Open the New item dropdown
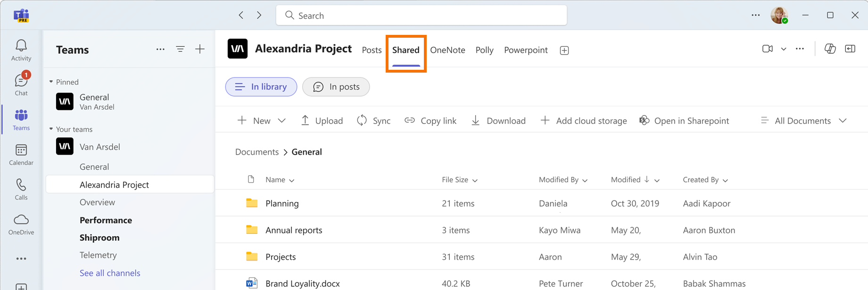This screenshot has height=290, width=868. click(x=261, y=121)
